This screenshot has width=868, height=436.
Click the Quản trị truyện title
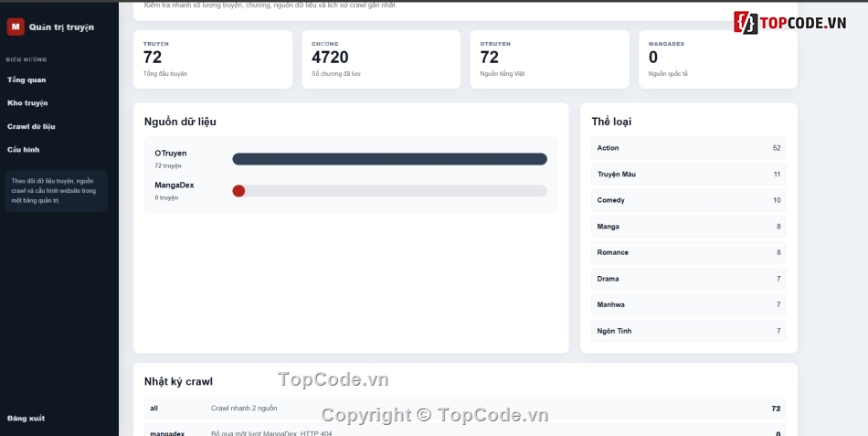pos(61,27)
